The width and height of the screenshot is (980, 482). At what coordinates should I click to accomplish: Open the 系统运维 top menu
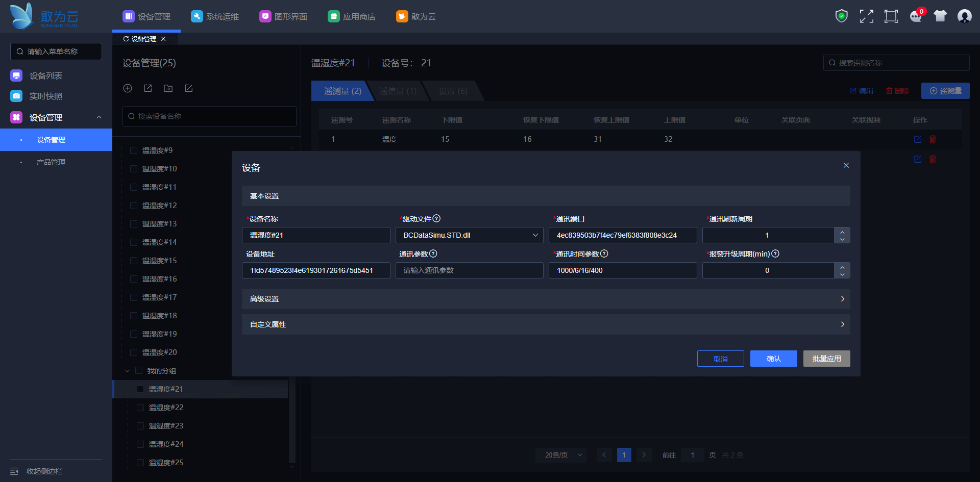(215, 17)
